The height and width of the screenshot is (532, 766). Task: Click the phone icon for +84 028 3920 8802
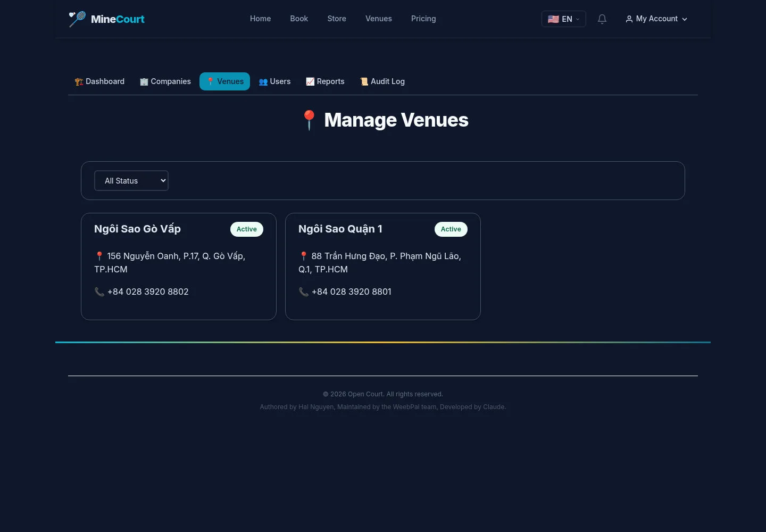(x=99, y=292)
